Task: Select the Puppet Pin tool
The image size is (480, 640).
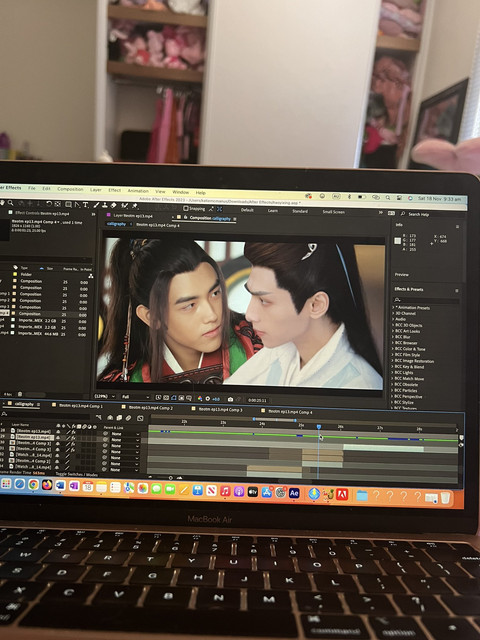Action: click(135, 206)
